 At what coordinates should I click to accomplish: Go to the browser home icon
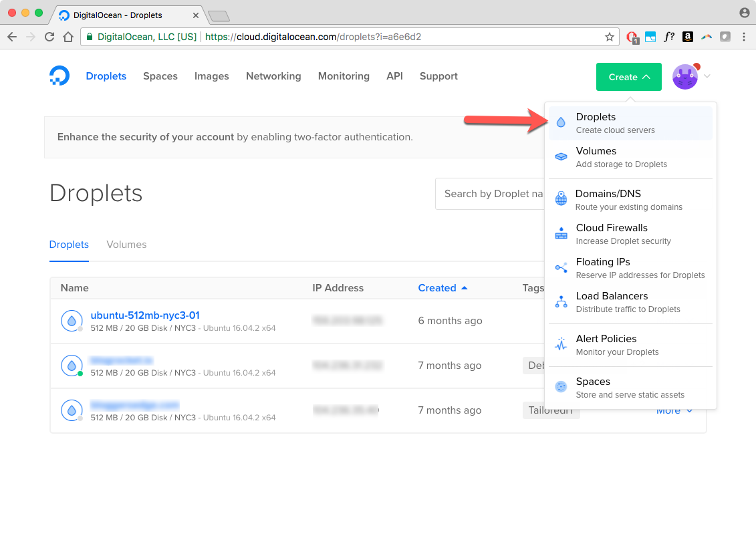pos(68,37)
